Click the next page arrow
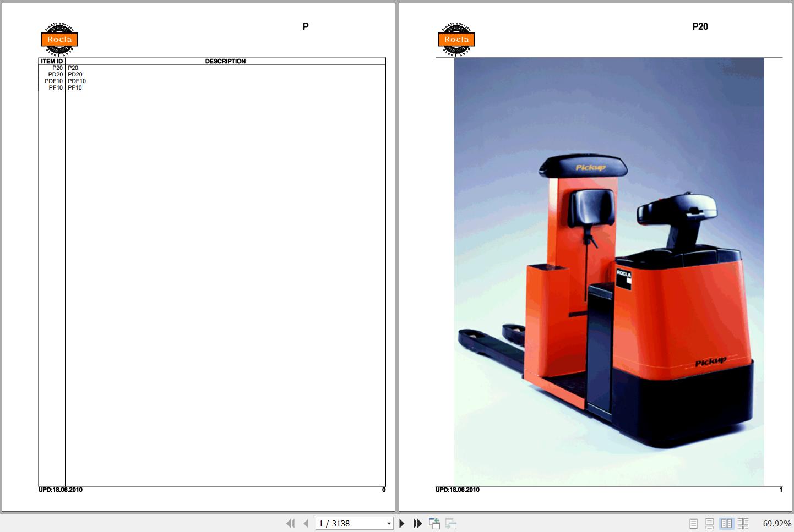 coord(401,523)
